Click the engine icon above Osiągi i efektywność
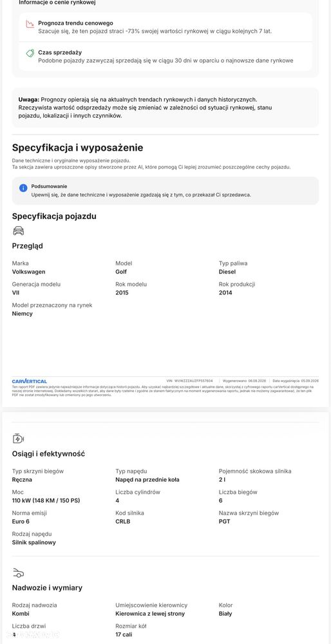The image size is (331, 644). 19,439
